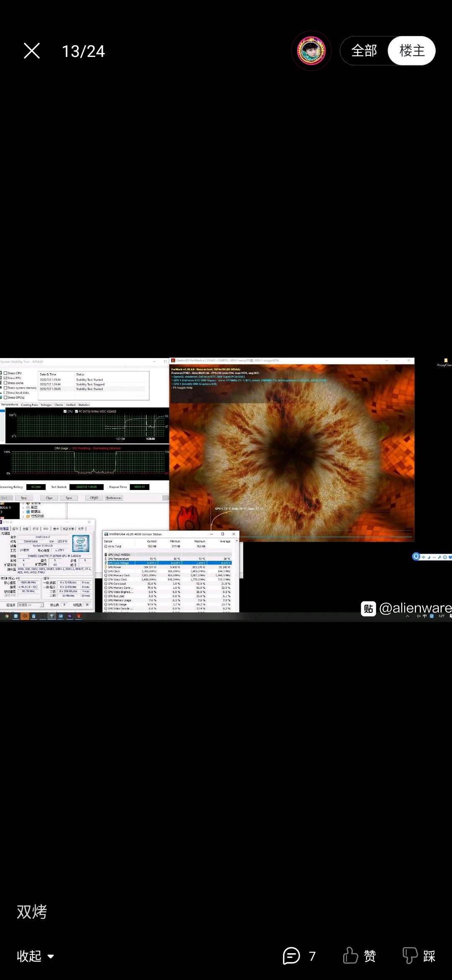Click the Intel Core i7 logo in CPU-Z
452x980 pixels.
(80, 543)
